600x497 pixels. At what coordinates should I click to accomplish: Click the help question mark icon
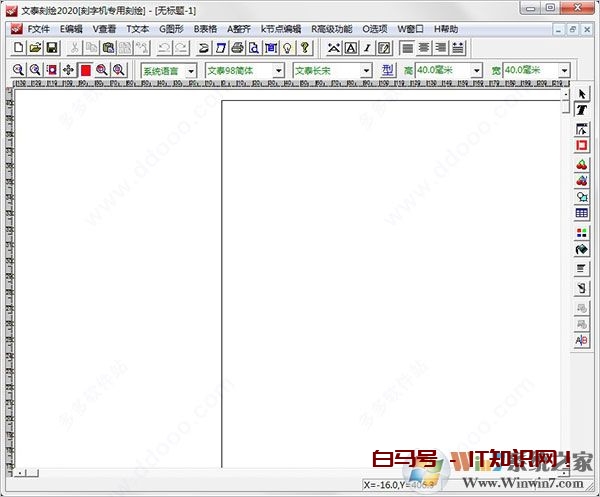304,48
